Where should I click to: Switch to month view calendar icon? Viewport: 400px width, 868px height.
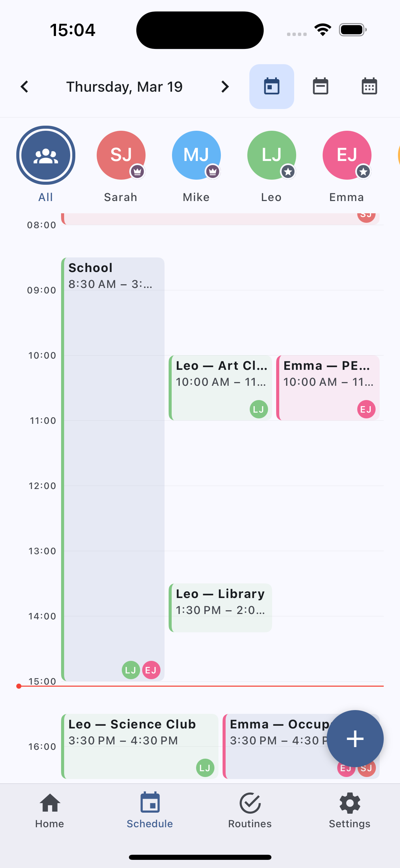[x=369, y=87]
